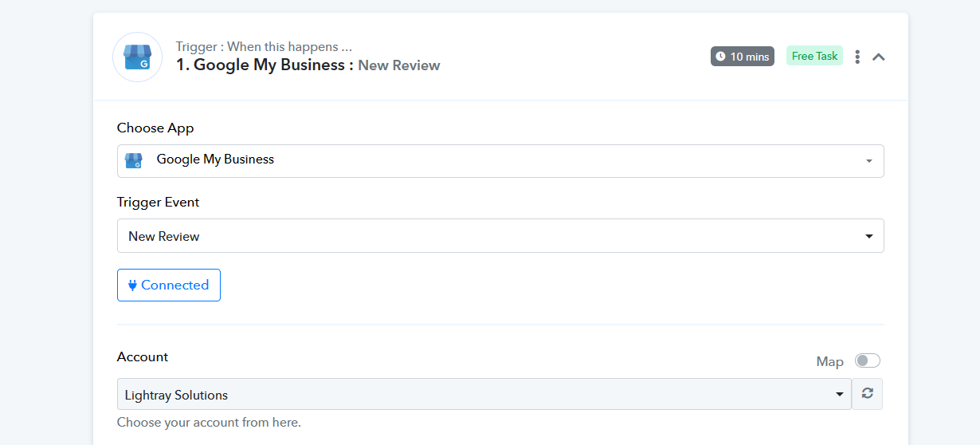Click the plug icon in Connected button
The image size is (980, 445).
pyautogui.click(x=133, y=286)
